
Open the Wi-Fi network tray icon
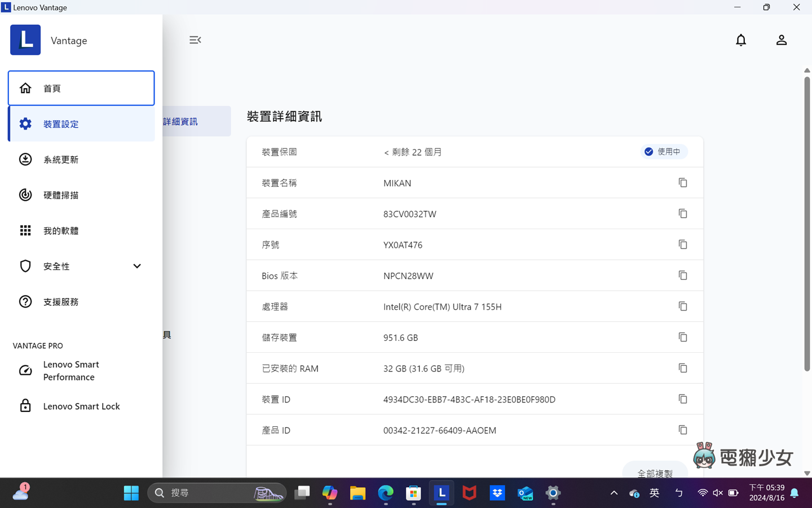click(x=703, y=493)
